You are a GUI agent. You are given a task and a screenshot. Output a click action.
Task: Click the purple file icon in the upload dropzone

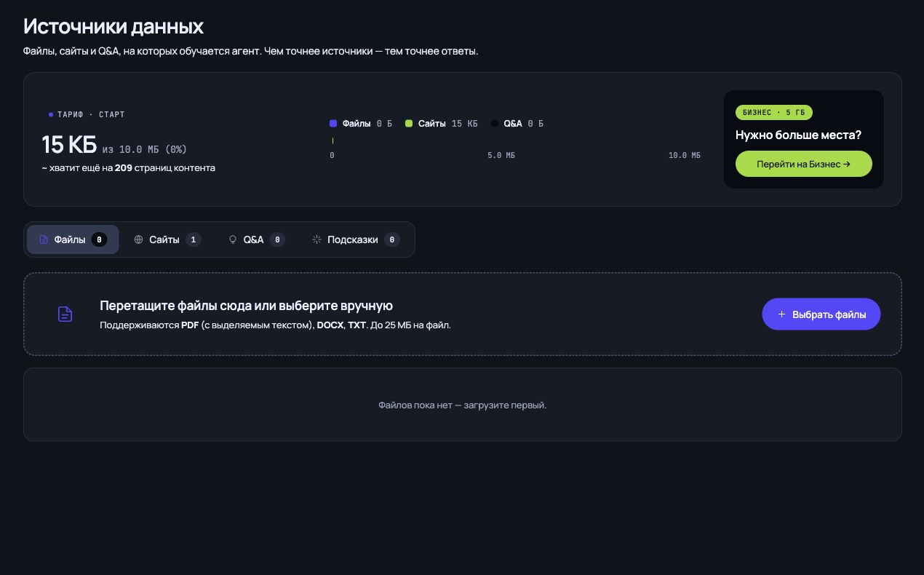coord(65,314)
